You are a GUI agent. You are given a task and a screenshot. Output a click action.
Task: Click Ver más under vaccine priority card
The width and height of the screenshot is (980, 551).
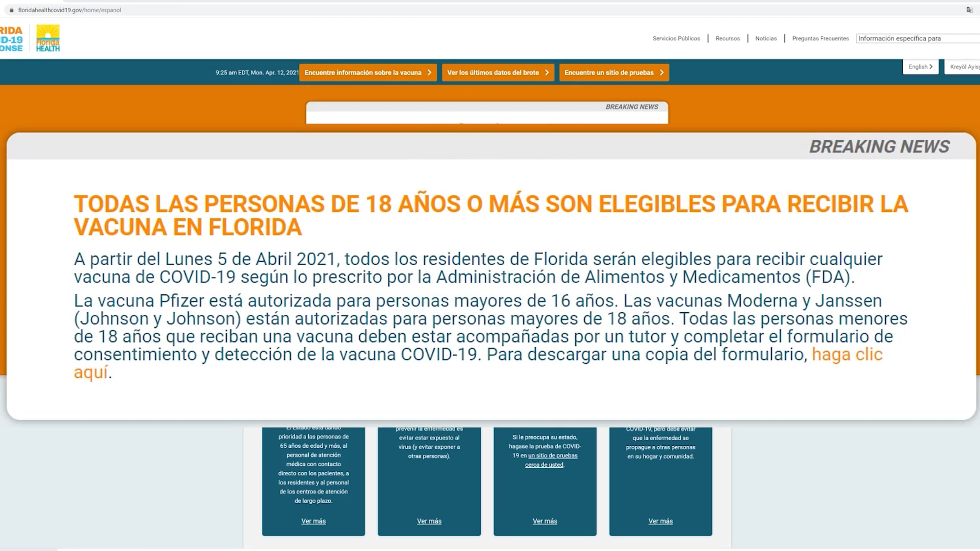pos(313,521)
